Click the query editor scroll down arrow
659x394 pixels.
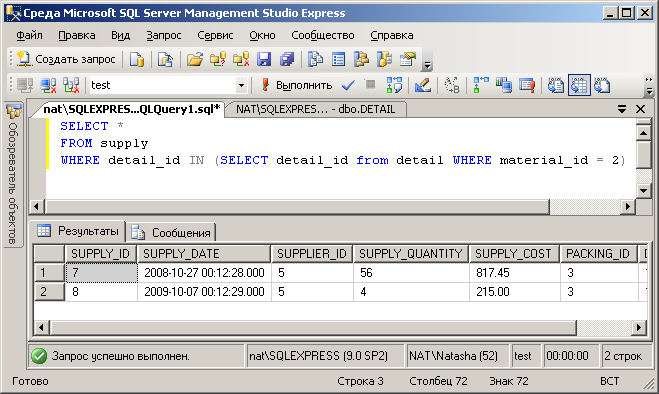click(x=644, y=190)
